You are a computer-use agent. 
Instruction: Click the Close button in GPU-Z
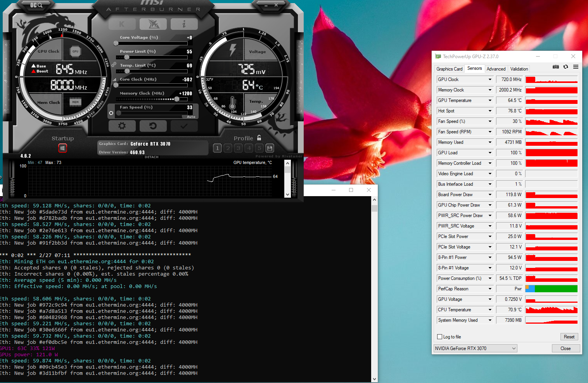pos(566,348)
